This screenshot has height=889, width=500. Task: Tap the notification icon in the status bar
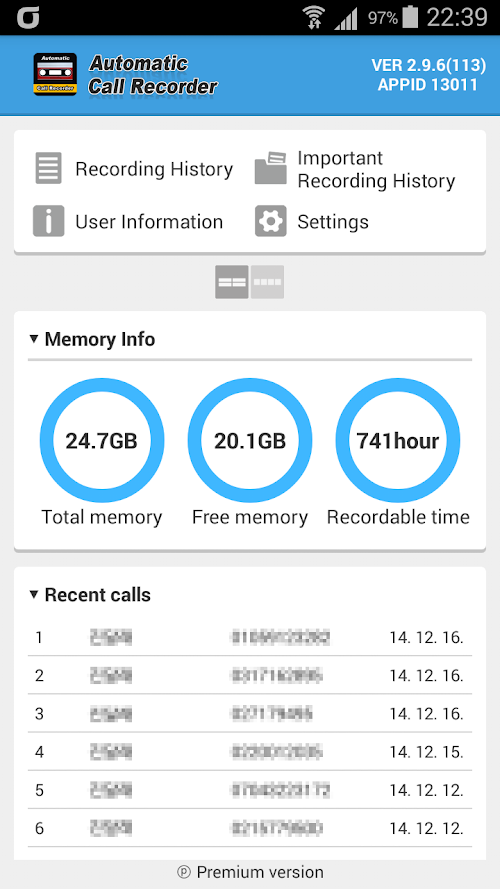27,18
